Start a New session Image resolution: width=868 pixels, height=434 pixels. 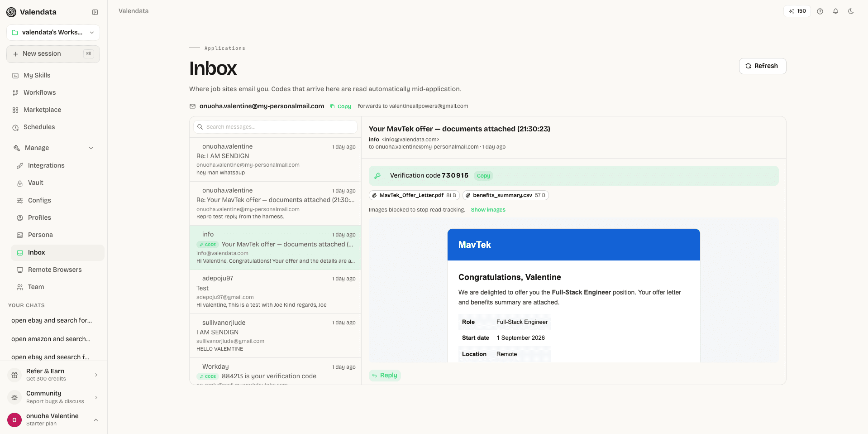tap(53, 54)
